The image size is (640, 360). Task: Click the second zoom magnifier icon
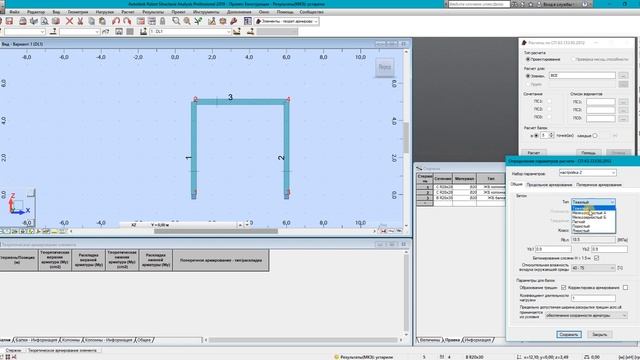(x=187, y=21)
